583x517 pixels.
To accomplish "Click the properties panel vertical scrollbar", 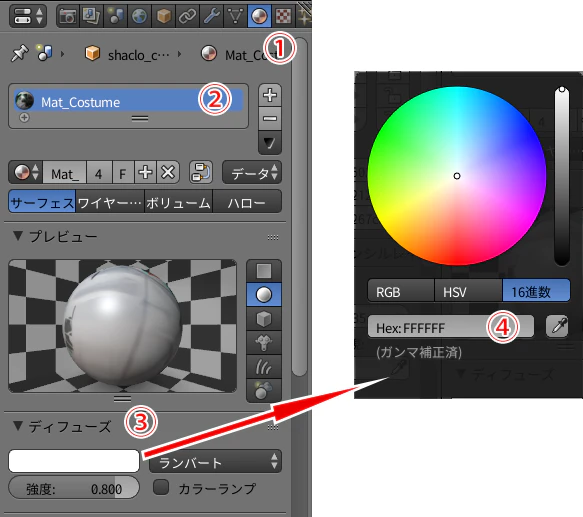I will [299, 206].
